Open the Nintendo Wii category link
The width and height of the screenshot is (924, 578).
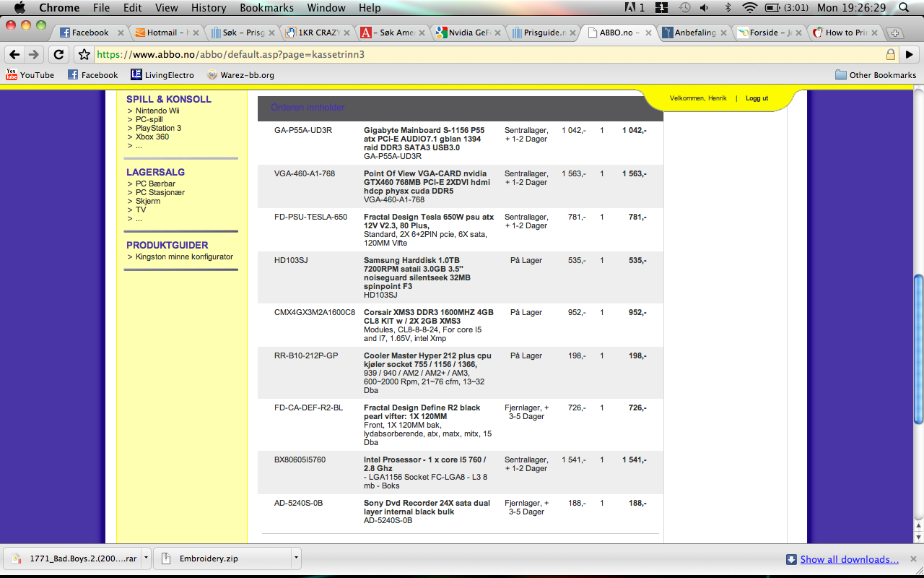click(157, 111)
